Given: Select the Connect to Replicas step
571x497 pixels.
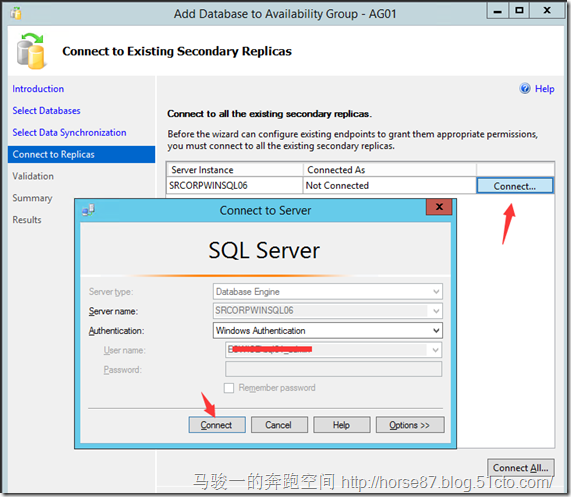Looking at the screenshot, I should click(81, 154).
